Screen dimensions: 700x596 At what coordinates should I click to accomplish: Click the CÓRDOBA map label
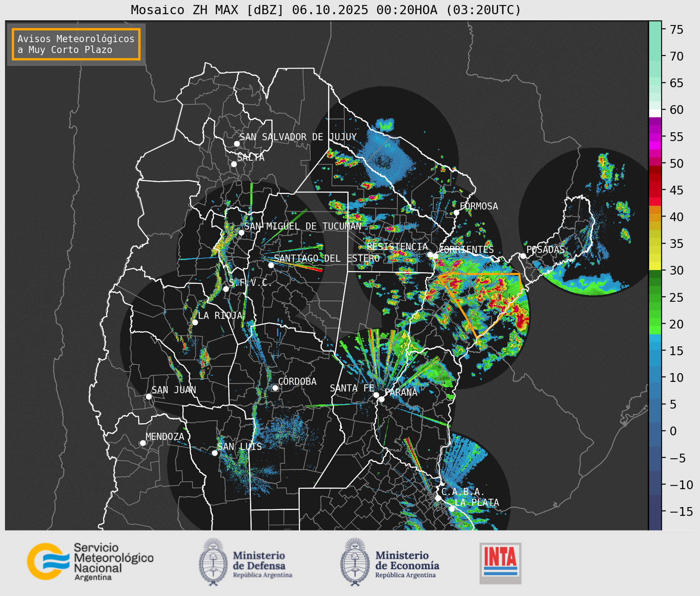[297, 381]
